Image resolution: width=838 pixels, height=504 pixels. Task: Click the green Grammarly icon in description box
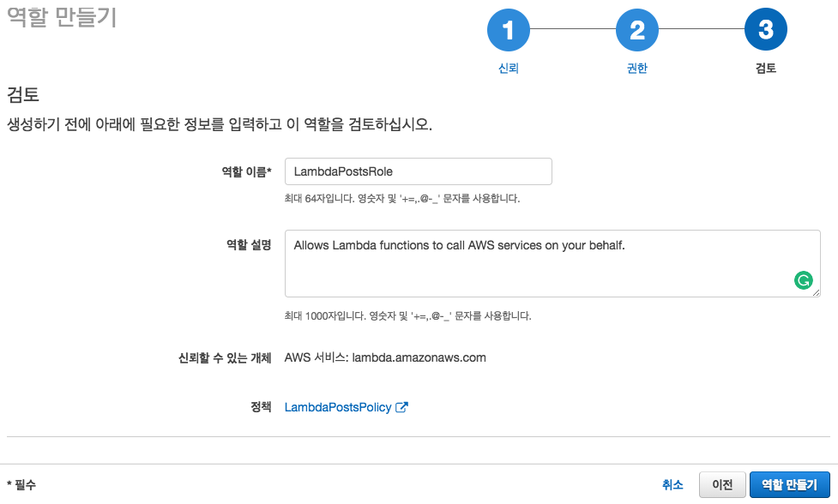803,279
